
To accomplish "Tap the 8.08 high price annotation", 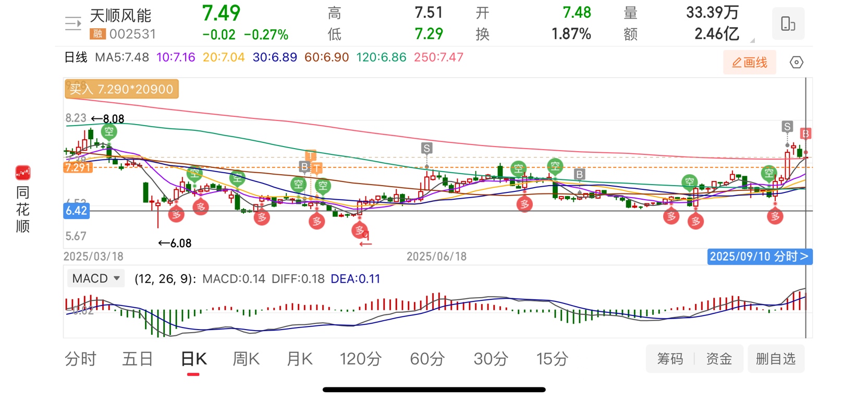I will tap(108, 119).
